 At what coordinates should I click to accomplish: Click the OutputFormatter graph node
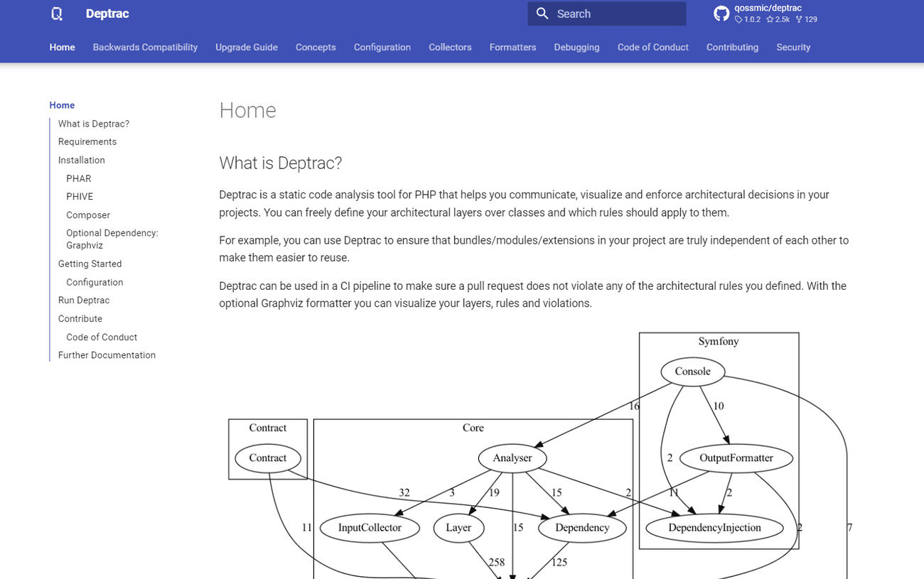[x=736, y=458]
